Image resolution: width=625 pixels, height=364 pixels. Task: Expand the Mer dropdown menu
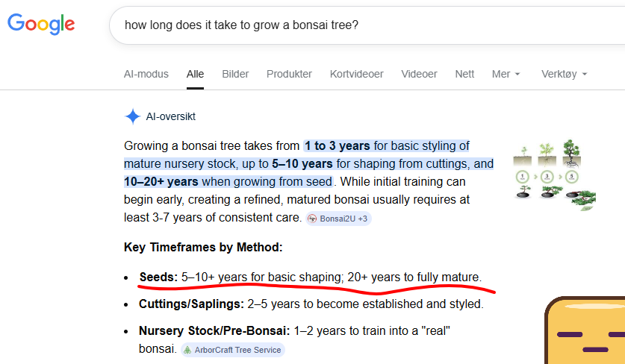pyautogui.click(x=506, y=74)
